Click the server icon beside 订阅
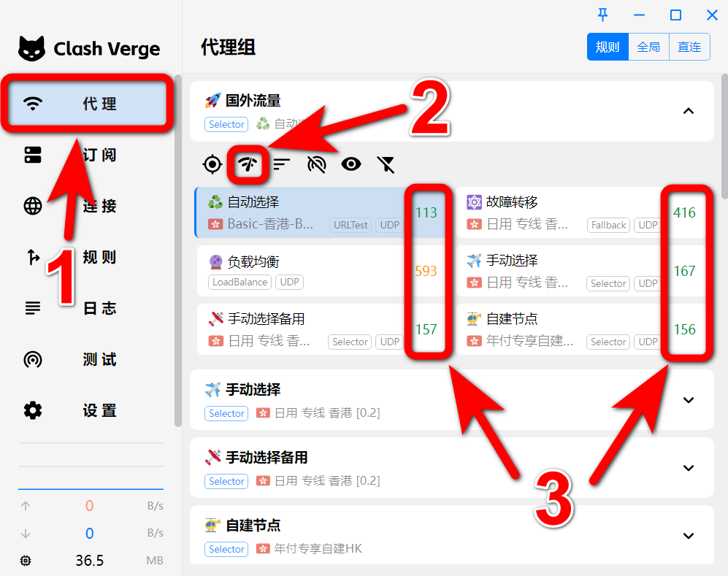The image size is (728, 576). coord(33,155)
